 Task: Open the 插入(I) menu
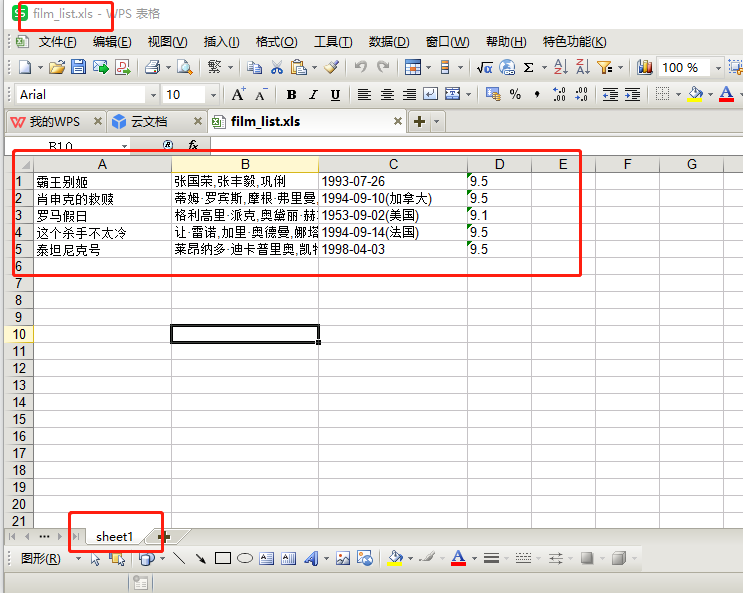coord(221,42)
